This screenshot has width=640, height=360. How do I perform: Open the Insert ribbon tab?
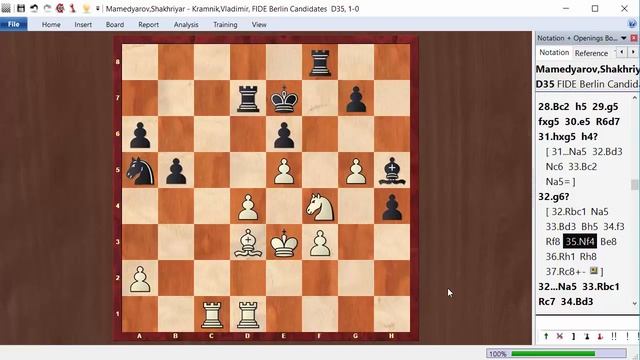[x=83, y=24]
